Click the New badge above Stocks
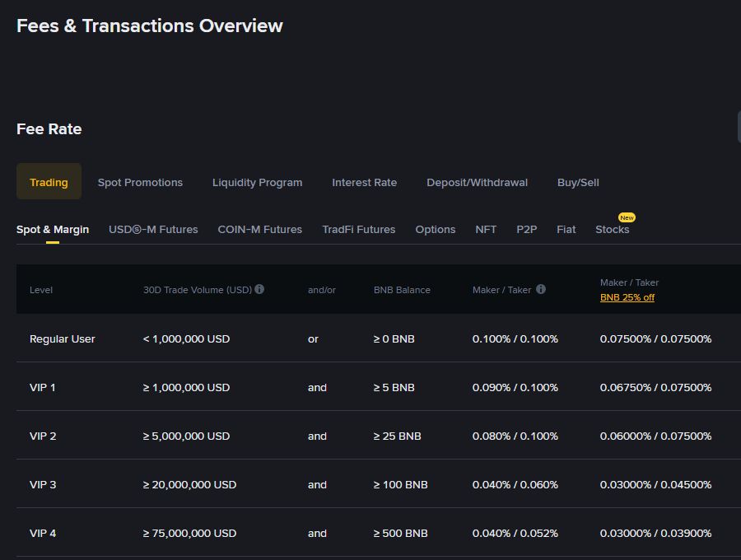Screen dimensions: 741x560 (x=627, y=217)
